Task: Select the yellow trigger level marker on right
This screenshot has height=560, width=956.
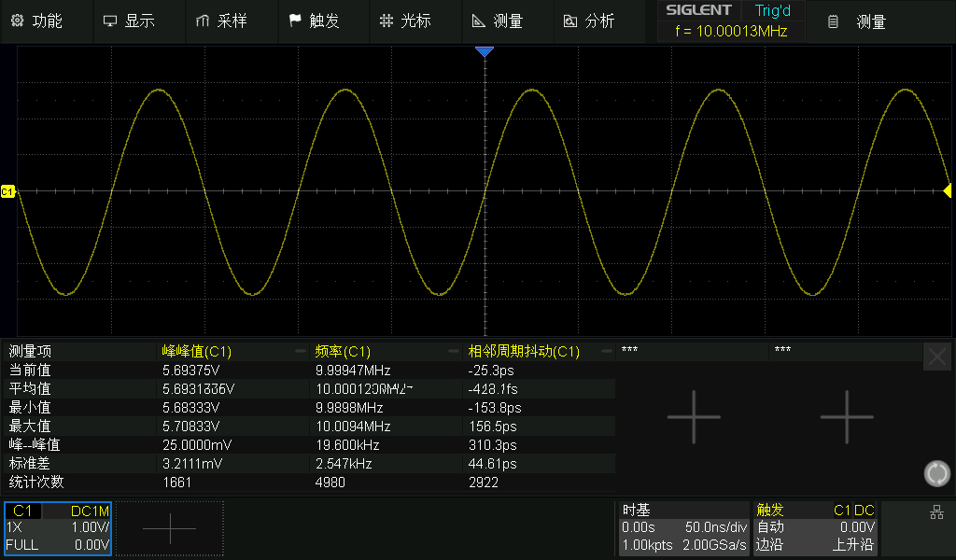Action: pos(948,190)
